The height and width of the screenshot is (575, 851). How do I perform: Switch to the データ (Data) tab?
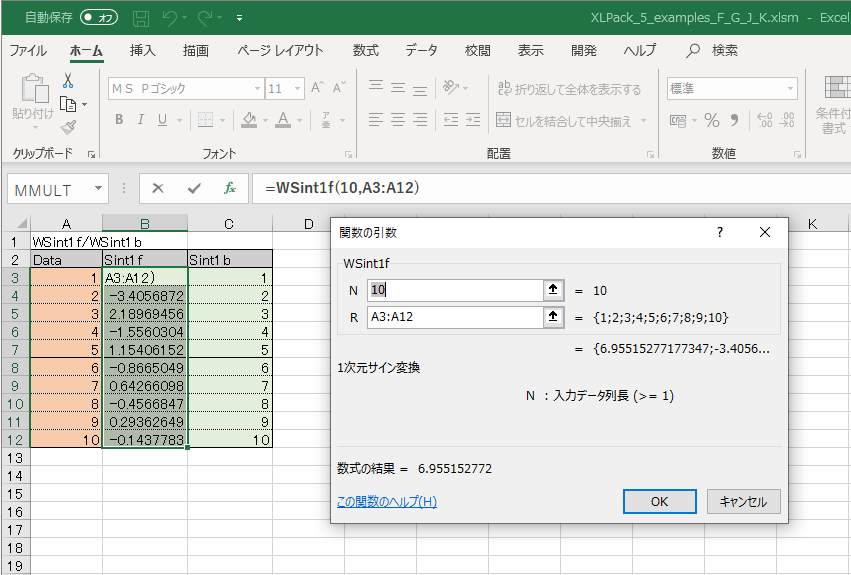click(x=421, y=50)
